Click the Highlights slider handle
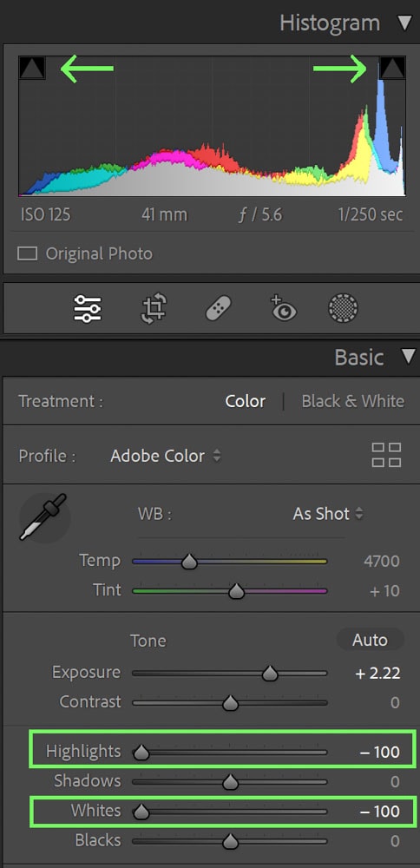 (141, 753)
